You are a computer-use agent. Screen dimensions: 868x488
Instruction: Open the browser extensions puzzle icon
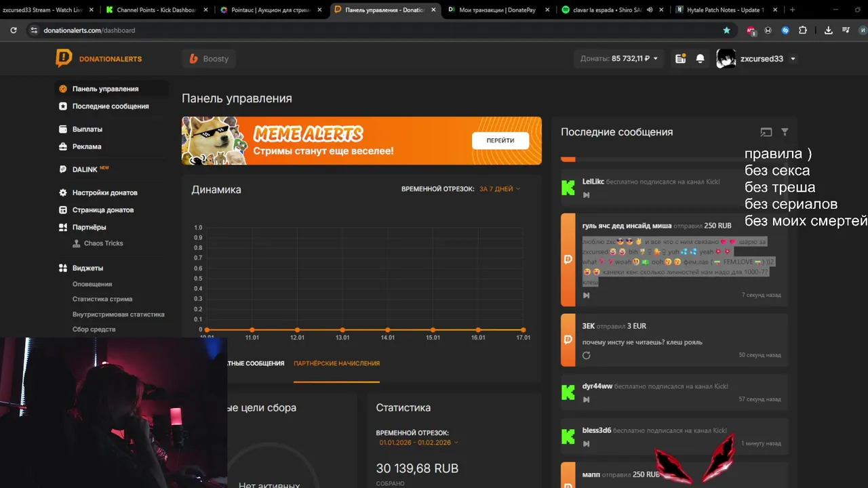pyautogui.click(x=803, y=30)
